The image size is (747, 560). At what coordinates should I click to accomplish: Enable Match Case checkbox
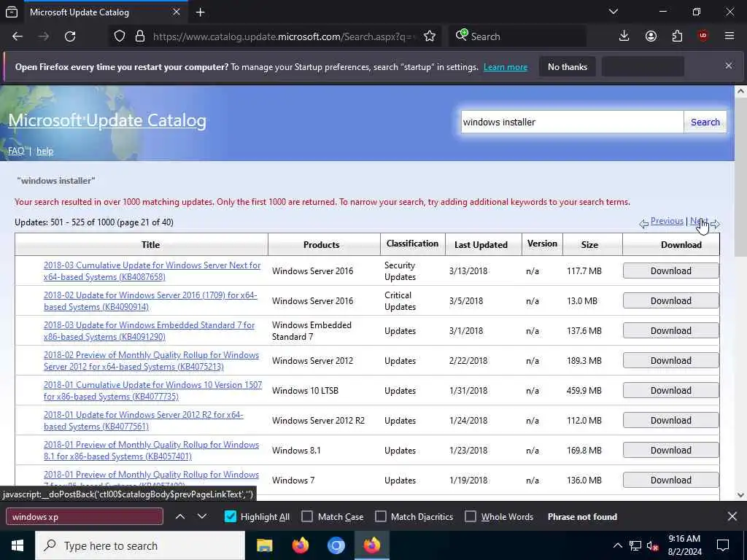pyautogui.click(x=307, y=517)
